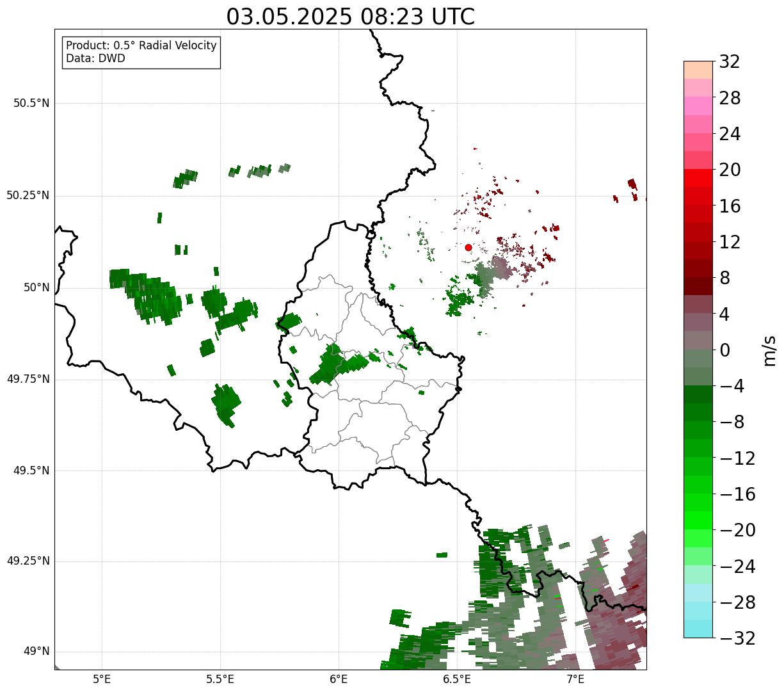This screenshot has height=692, width=784.
Task: Click the colorbar value −16
Action: [737, 494]
